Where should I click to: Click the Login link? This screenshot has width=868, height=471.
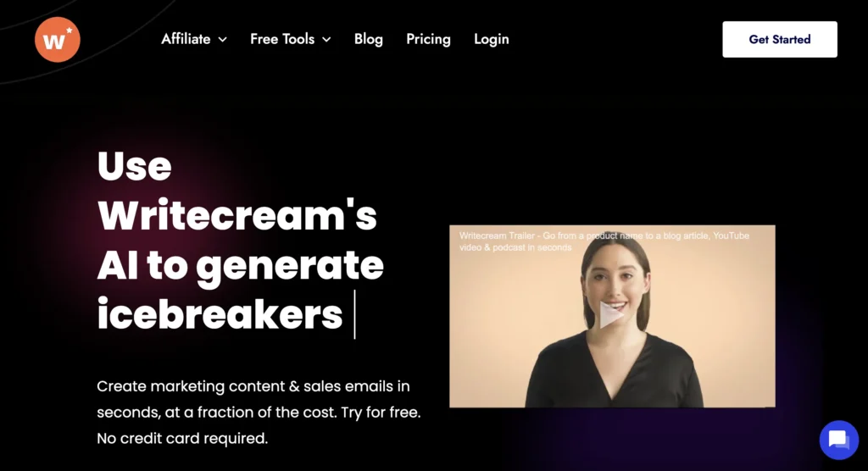point(492,39)
